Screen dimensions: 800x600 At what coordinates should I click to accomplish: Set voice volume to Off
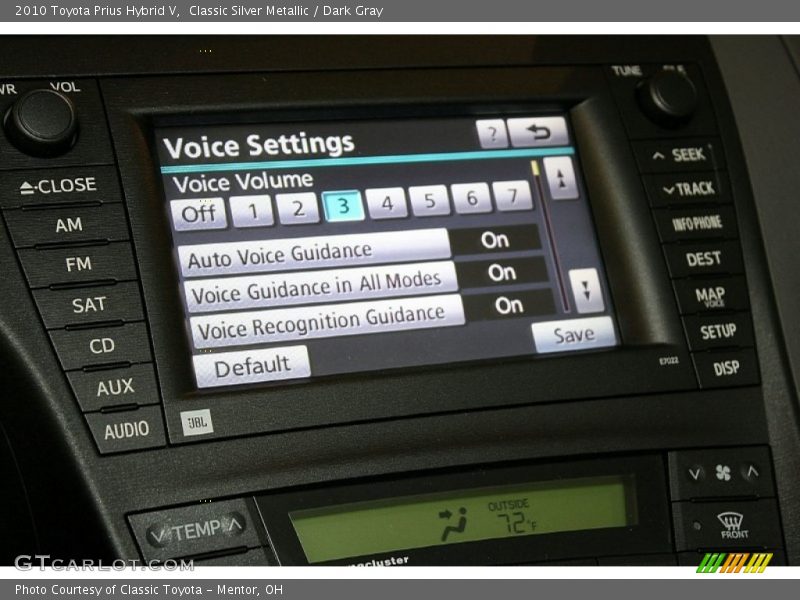click(x=198, y=213)
